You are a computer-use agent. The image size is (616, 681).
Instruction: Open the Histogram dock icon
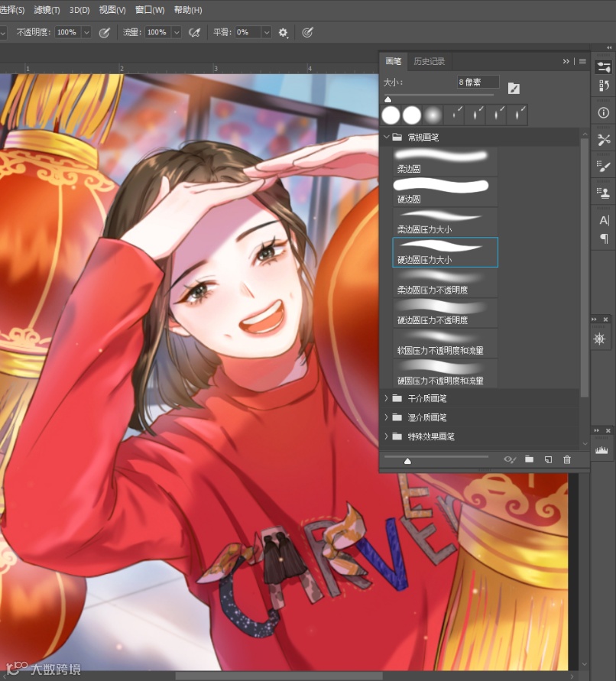pyautogui.click(x=601, y=450)
